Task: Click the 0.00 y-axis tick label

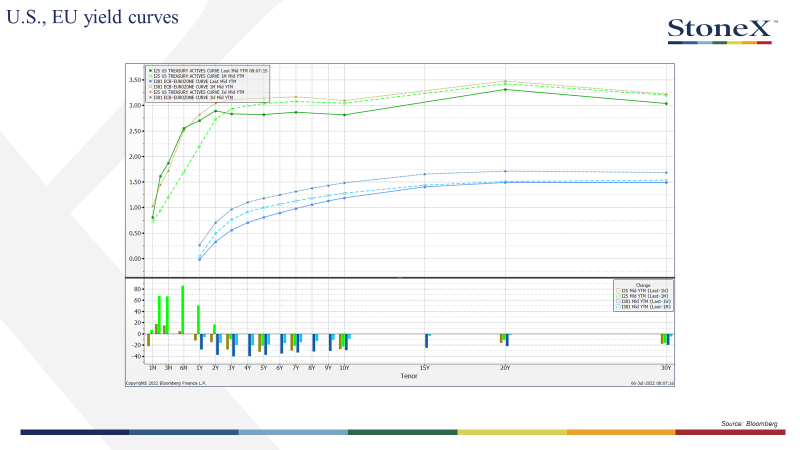Action: (x=135, y=259)
